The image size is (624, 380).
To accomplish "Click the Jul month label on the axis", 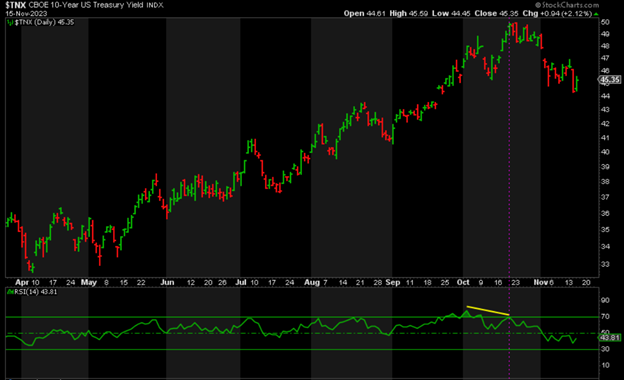I will 241,282.
